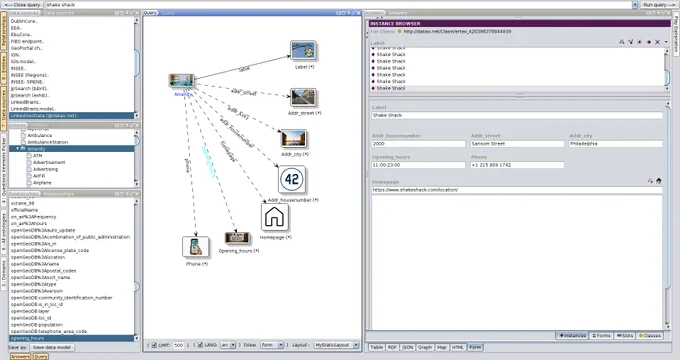Click the hierarchy icon in Instance Browser toolbar
Screen dimensions: 680x360
[631, 42]
